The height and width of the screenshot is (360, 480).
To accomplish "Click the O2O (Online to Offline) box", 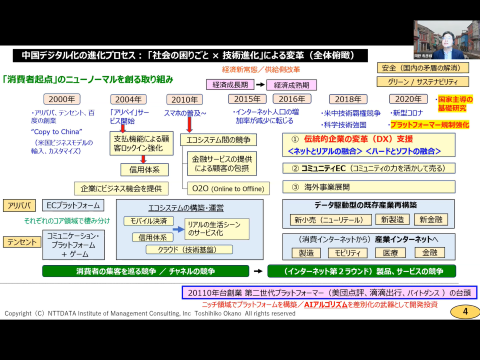I will click(228, 188).
